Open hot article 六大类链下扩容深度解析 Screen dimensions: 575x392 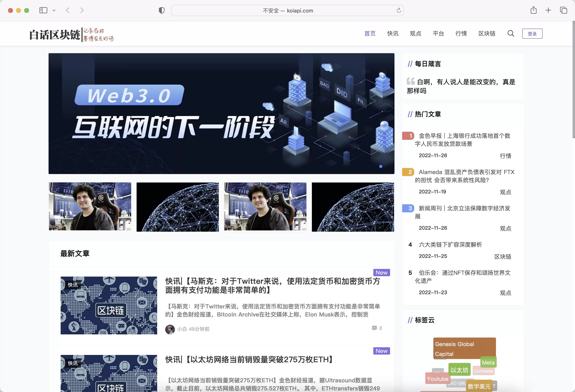click(x=450, y=245)
